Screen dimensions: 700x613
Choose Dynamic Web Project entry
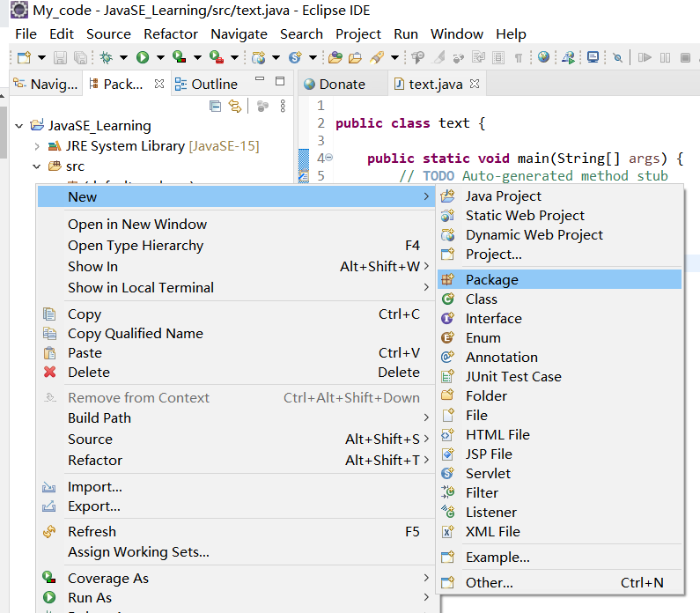[560, 235]
